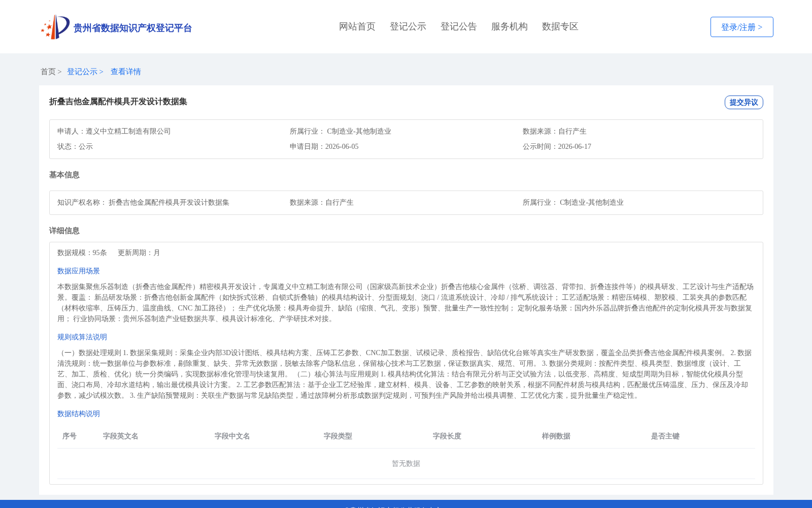The image size is (812, 508).
Task: Click the 数据应用场景 heading
Action: (x=79, y=271)
